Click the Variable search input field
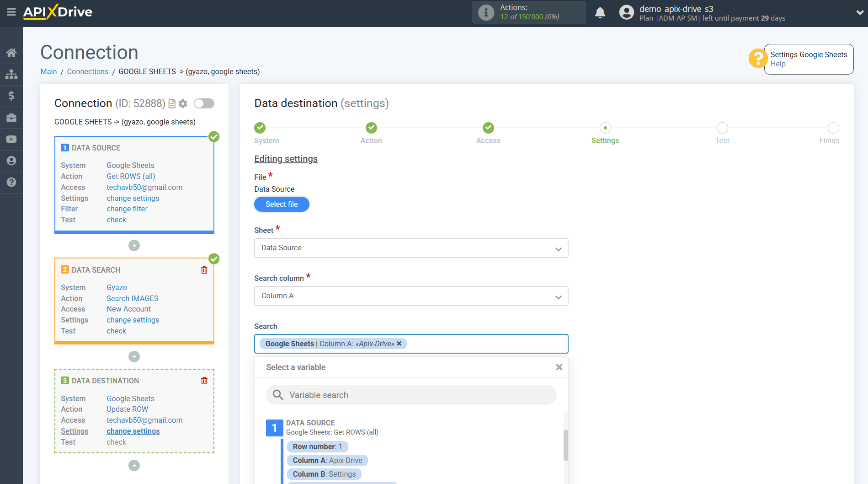This screenshot has height=484, width=868. [x=411, y=395]
